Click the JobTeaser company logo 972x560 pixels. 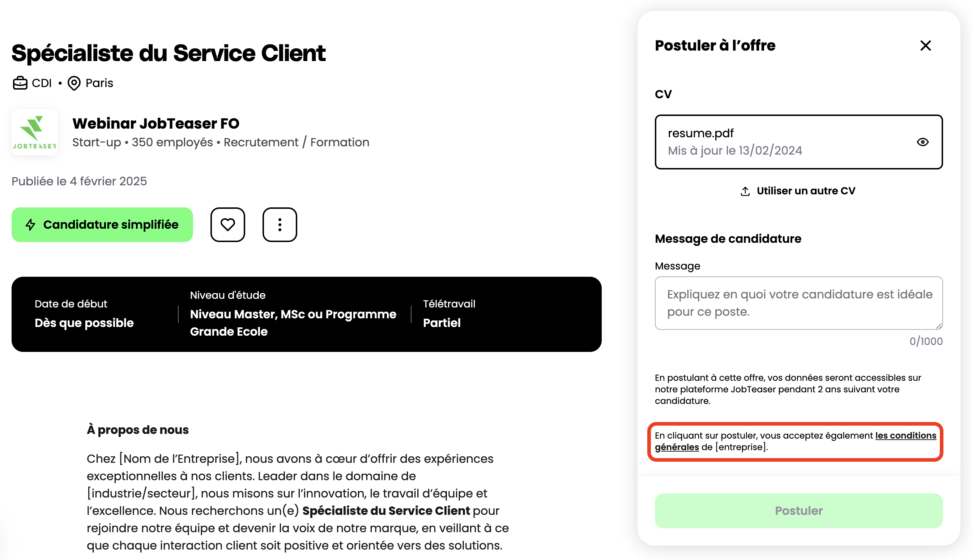pos(35,132)
